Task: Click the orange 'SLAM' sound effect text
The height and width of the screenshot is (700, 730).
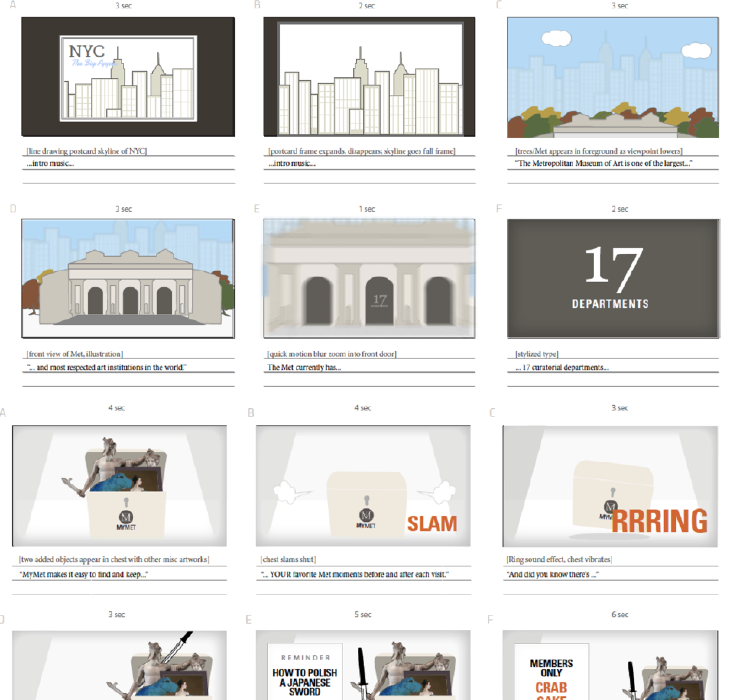Action: [x=432, y=523]
